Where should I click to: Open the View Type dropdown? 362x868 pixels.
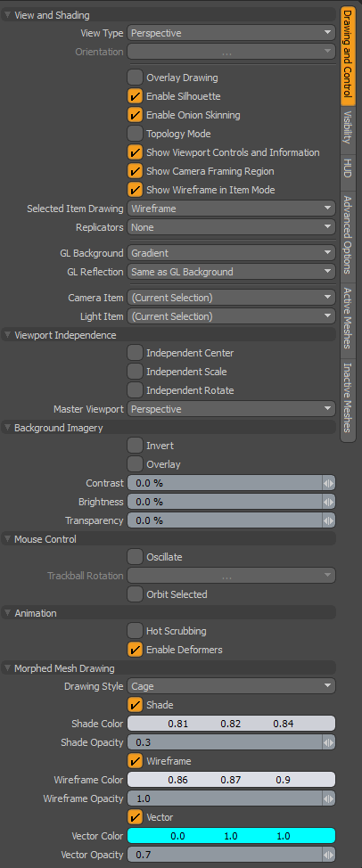(x=231, y=33)
